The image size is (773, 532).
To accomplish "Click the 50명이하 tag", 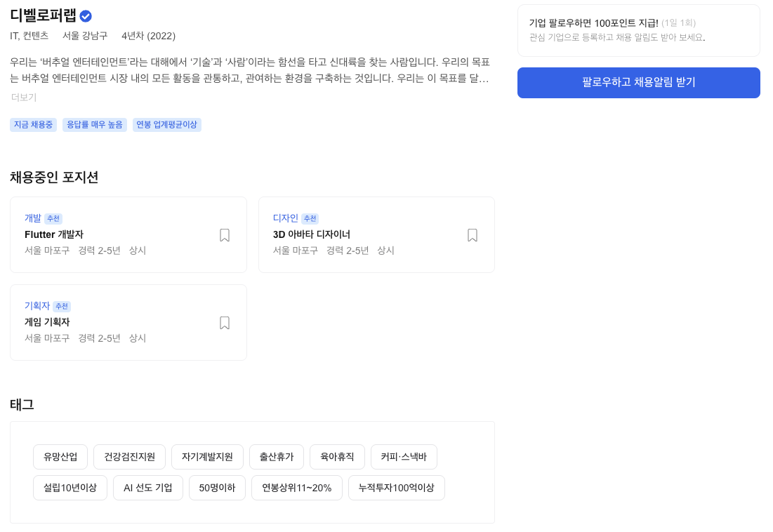I will point(218,488).
